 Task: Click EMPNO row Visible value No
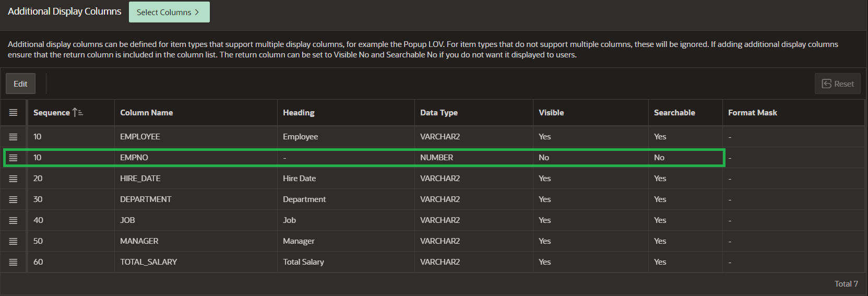[x=591, y=158]
